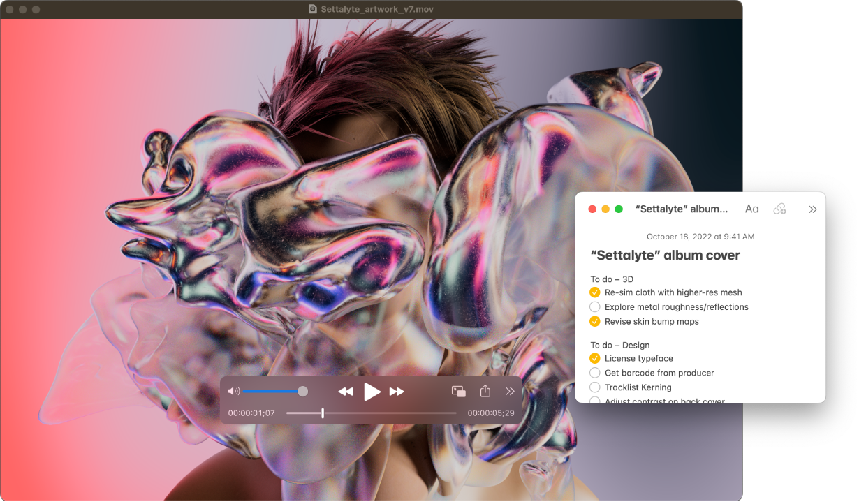Check the 'Get barcode from producer' circle
859x504 pixels.
594,373
